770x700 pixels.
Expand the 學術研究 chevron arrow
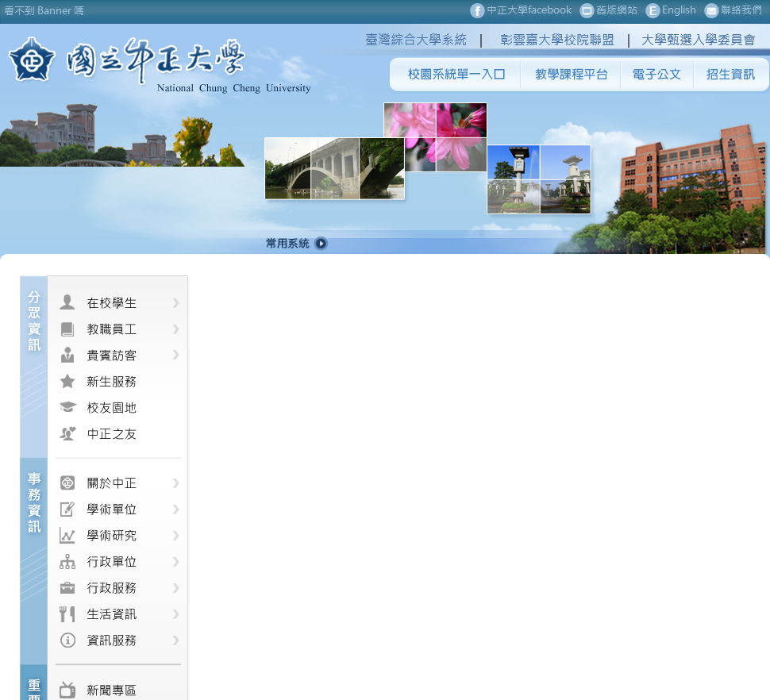click(175, 536)
